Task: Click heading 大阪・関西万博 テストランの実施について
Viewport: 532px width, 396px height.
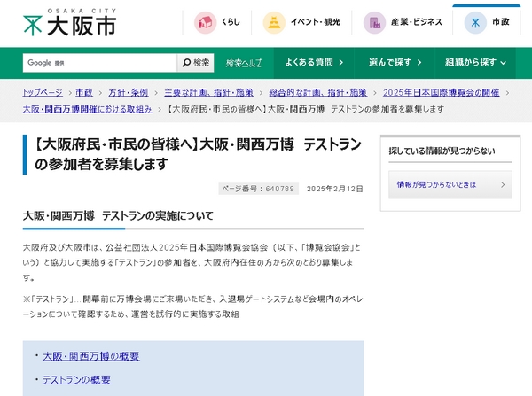Action: [118, 215]
